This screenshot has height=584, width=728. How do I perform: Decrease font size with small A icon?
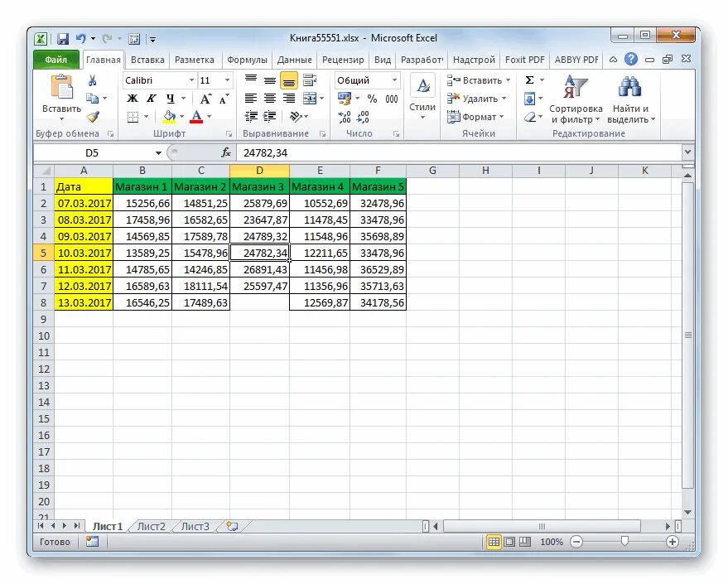[x=224, y=99]
